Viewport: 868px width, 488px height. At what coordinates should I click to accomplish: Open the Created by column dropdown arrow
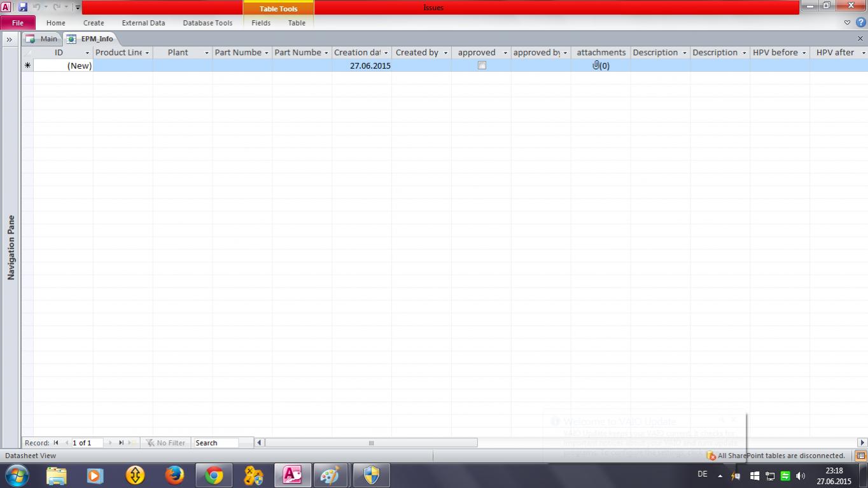[445, 53]
